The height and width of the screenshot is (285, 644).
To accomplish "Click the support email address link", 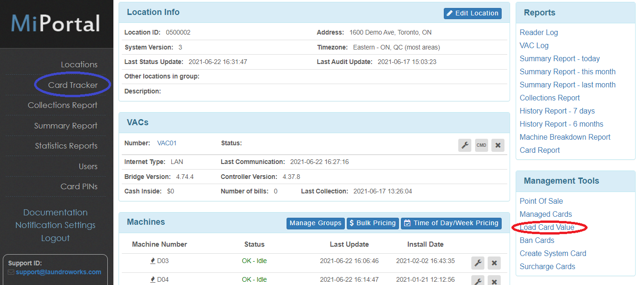I will [x=58, y=272].
